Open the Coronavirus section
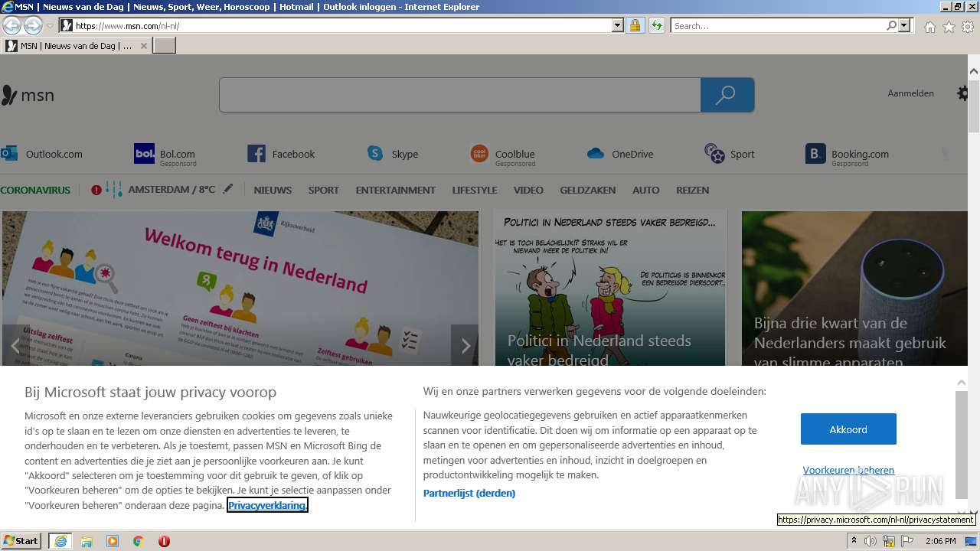The image size is (980, 551). (x=35, y=190)
